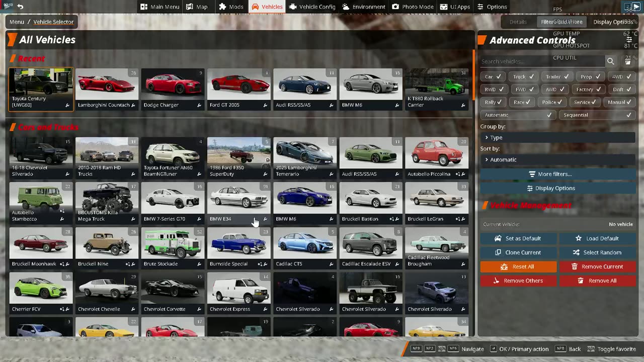Toggle the AWD filter checkbox
644x362 pixels.
[x=555, y=89]
